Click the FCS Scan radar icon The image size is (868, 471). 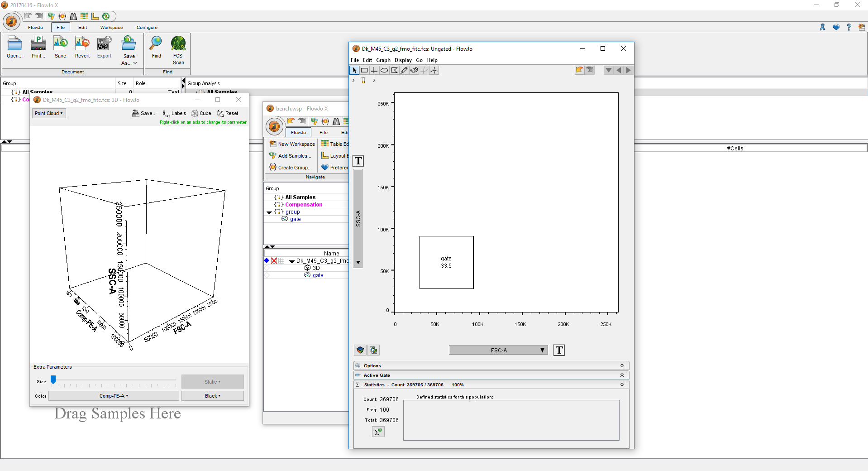178,44
